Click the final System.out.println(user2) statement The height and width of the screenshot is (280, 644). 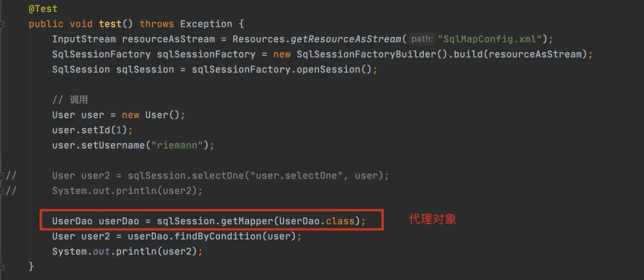pos(127,251)
